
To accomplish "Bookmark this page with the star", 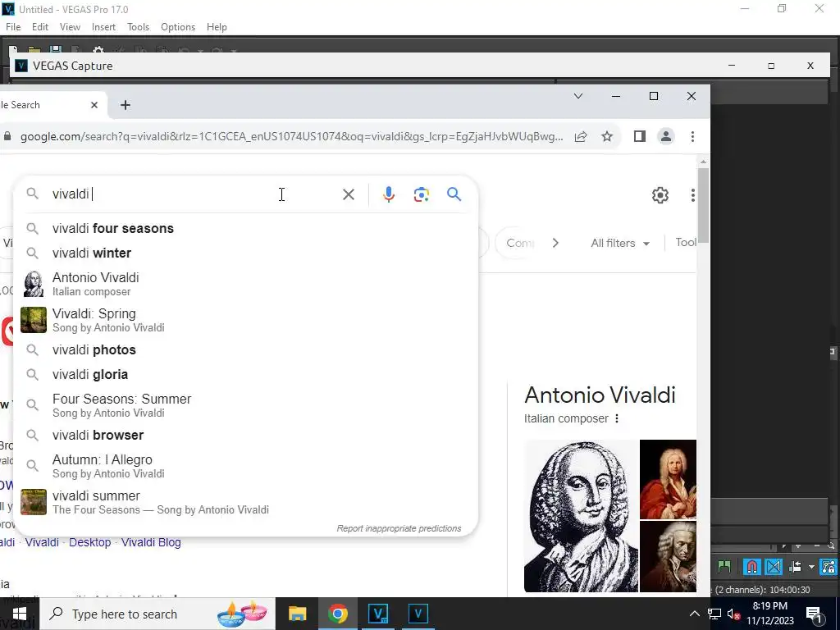I will click(x=607, y=137).
